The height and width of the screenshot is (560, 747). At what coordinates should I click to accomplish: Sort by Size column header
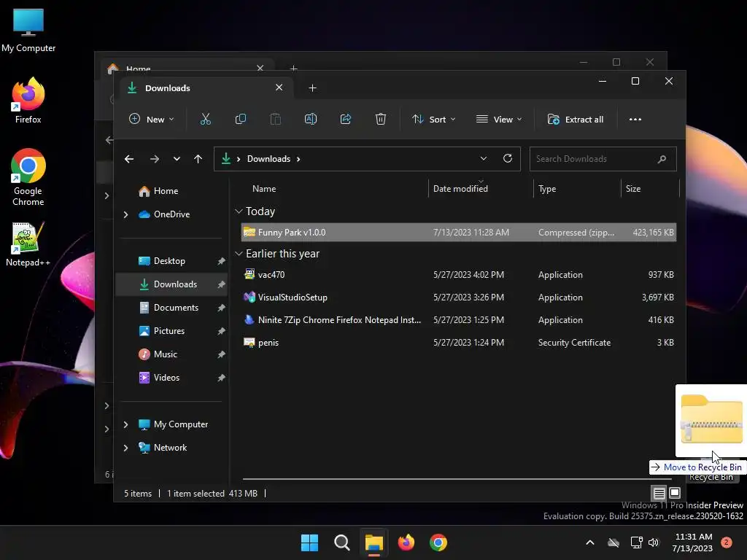[x=632, y=189]
